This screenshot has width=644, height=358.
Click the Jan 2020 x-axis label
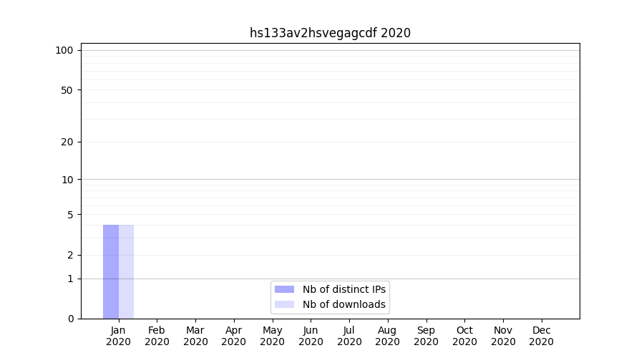[118, 336]
